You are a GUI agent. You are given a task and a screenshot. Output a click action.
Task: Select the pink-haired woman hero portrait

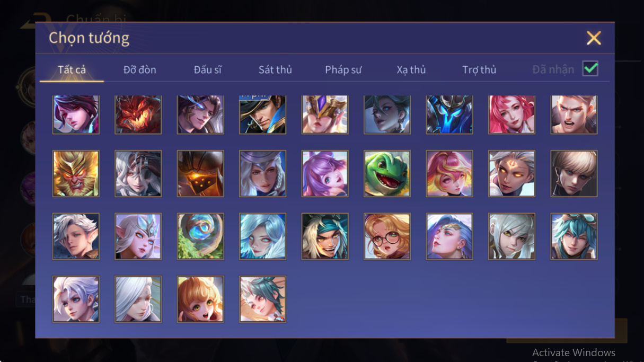pyautogui.click(x=511, y=114)
